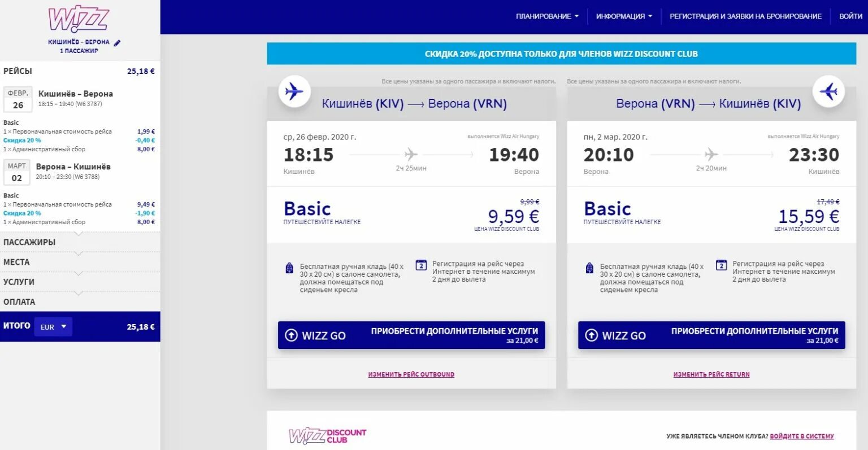This screenshot has width=868, height=450.
Task: Open the ПЛАНИРОВАНИЕ menu
Action: coord(547,16)
